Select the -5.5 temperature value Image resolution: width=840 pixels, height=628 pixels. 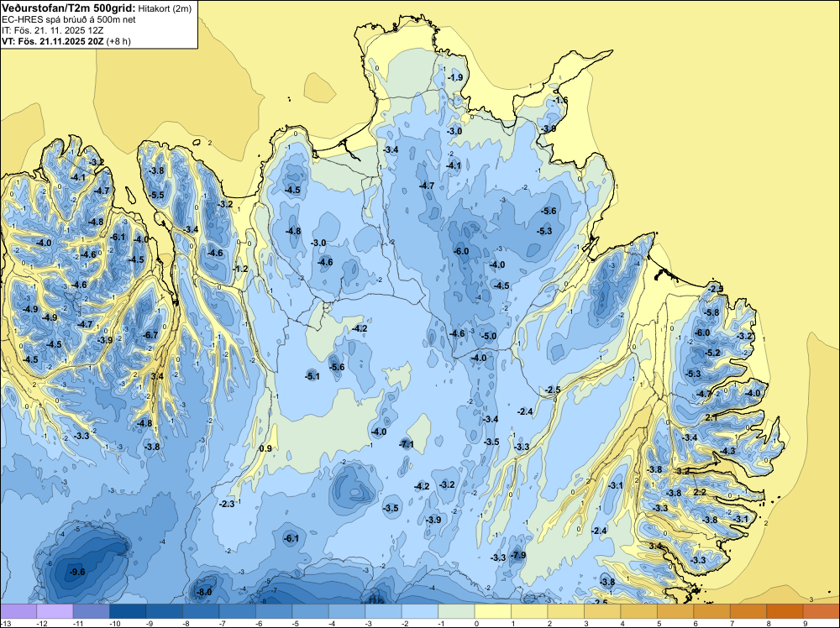(157, 196)
